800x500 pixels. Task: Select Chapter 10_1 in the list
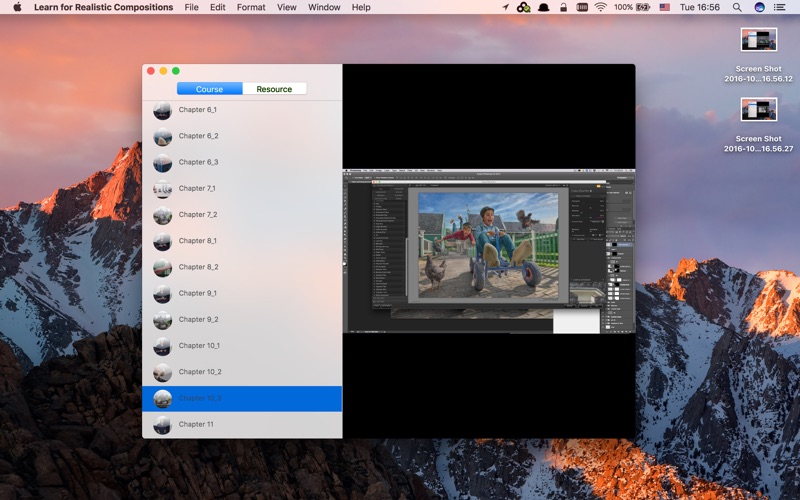(242, 346)
